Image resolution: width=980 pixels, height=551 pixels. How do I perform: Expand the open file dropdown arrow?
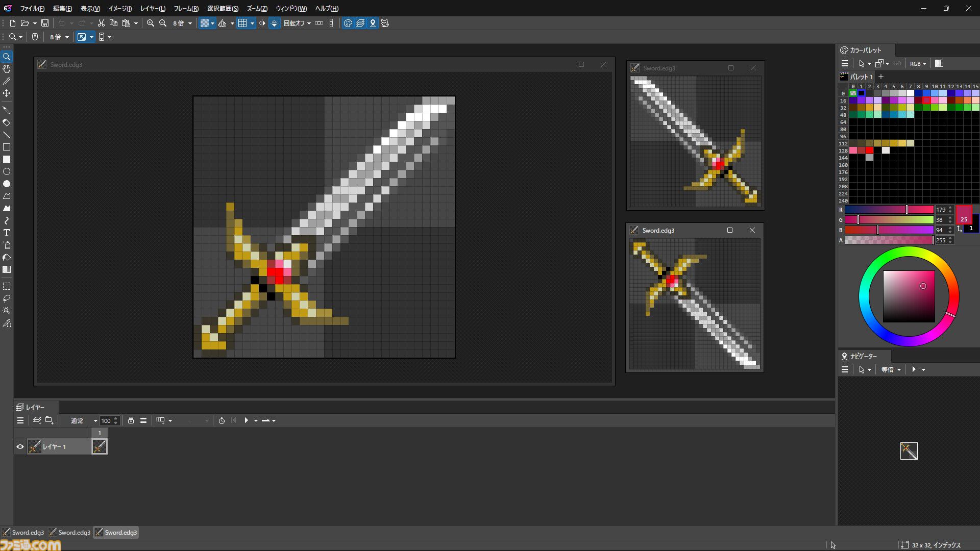click(x=35, y=23)
